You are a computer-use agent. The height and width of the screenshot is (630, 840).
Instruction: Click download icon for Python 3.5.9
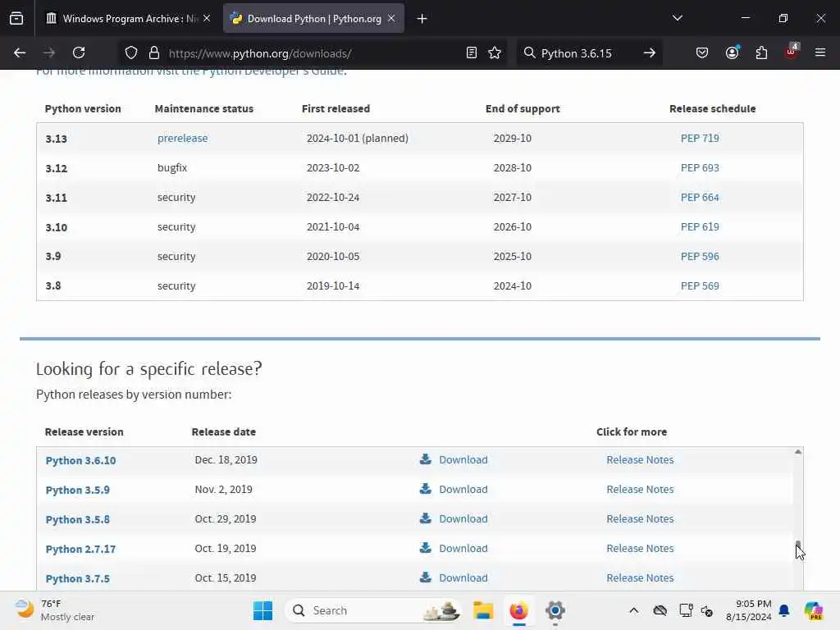[426, 489]
